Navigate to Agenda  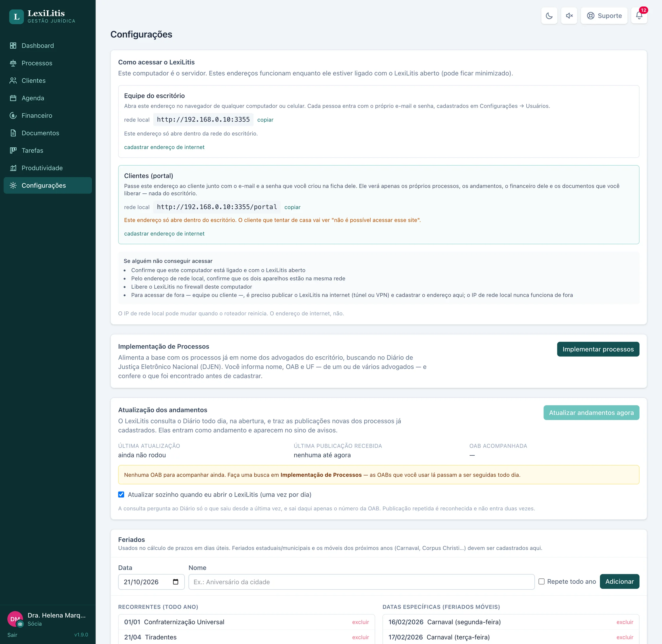[x=48, y=98]
